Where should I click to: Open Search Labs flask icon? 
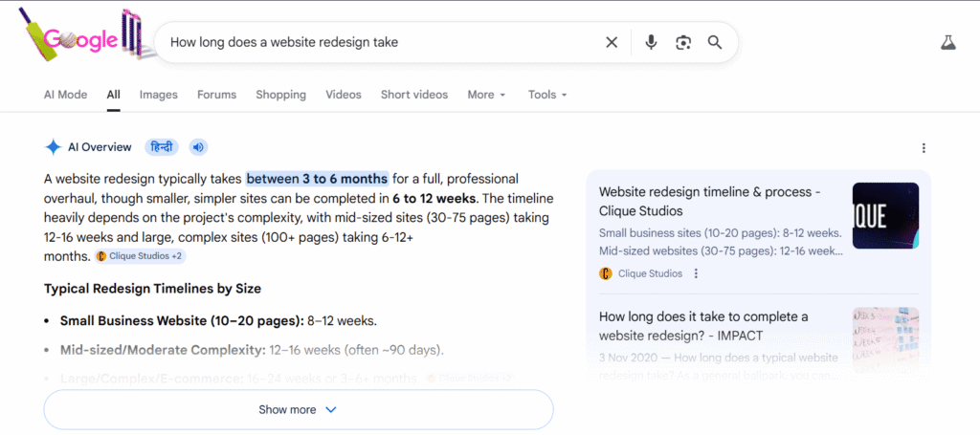[948, 42]
